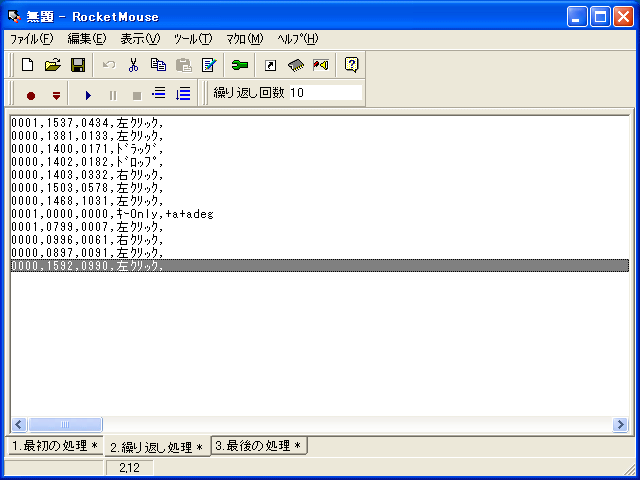
Task: Open the マクロ(M) menu
Action: click(x=245, y=39)
